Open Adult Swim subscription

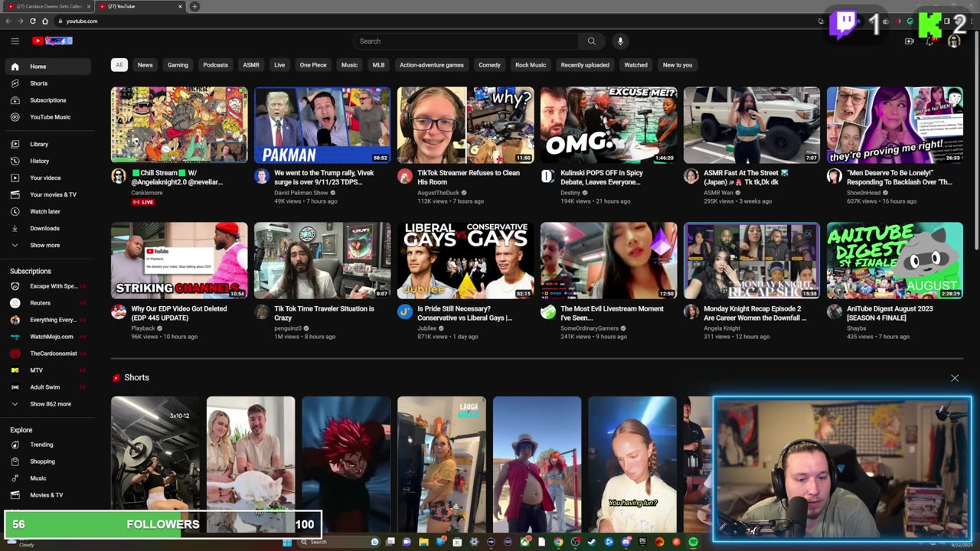pyautogui.click(x=47, y=387)
